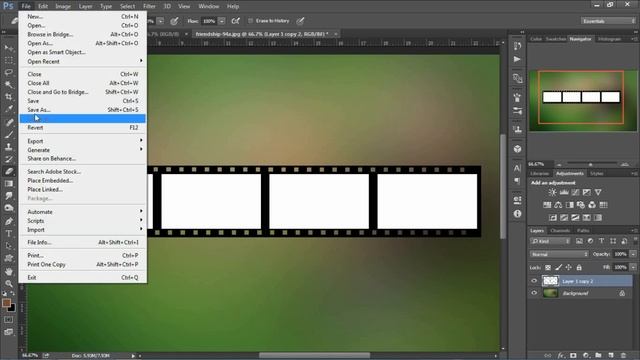Expand the Export submenu
This screenshot has height=360, width=640.
[x=83, y=141]
